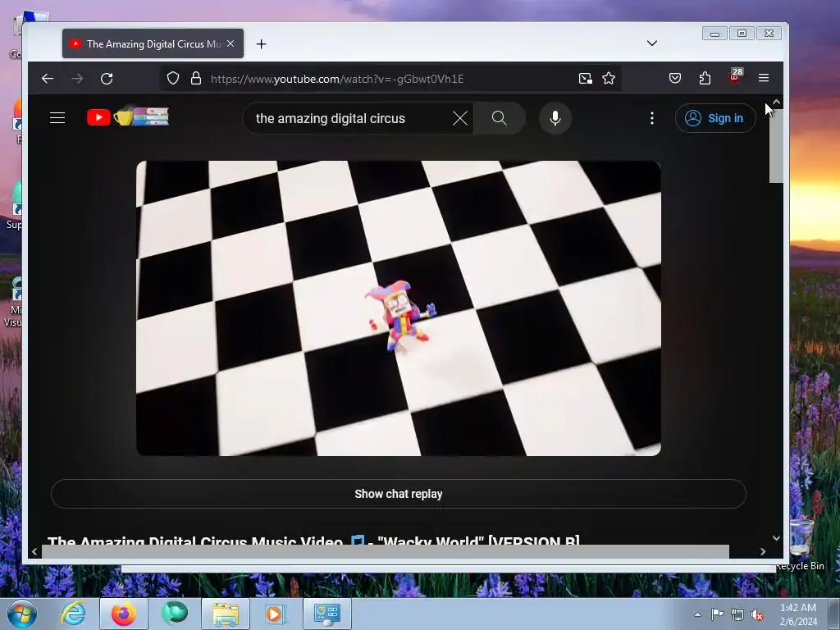This screenshot has width=840, height=630.
Task: Save the page to Pocket
Action: tap(675, 78)
